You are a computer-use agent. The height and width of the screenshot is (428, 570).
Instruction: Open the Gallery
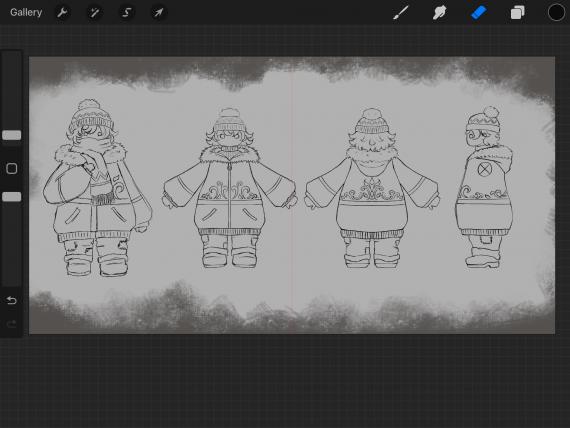pos(26,12)
